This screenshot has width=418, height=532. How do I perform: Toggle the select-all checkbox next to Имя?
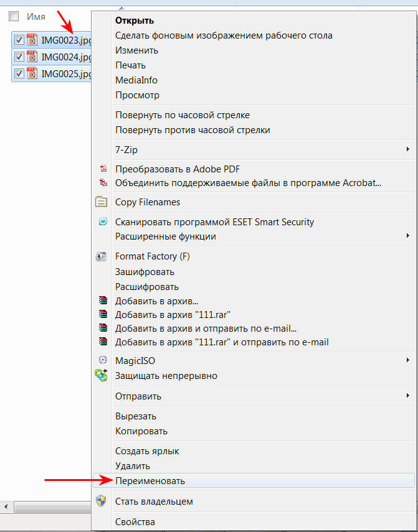tap(14, 16)
